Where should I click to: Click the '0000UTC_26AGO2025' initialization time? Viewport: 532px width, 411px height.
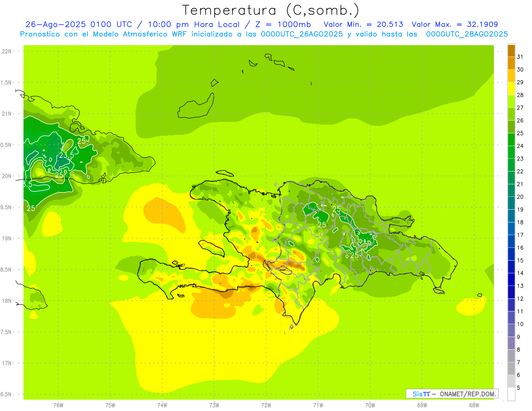click(x=302, y=34)
